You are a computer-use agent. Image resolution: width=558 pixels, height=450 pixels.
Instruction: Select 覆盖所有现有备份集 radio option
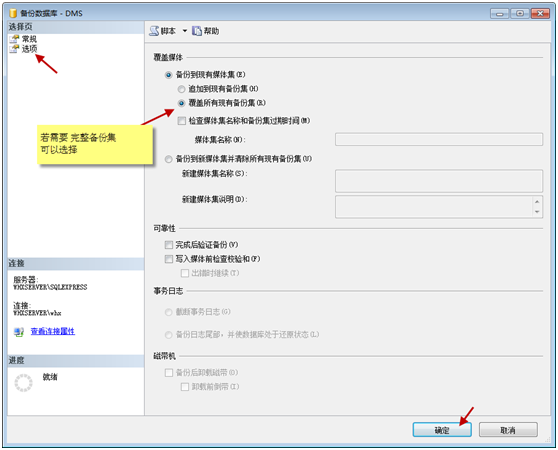pos(181,103)
